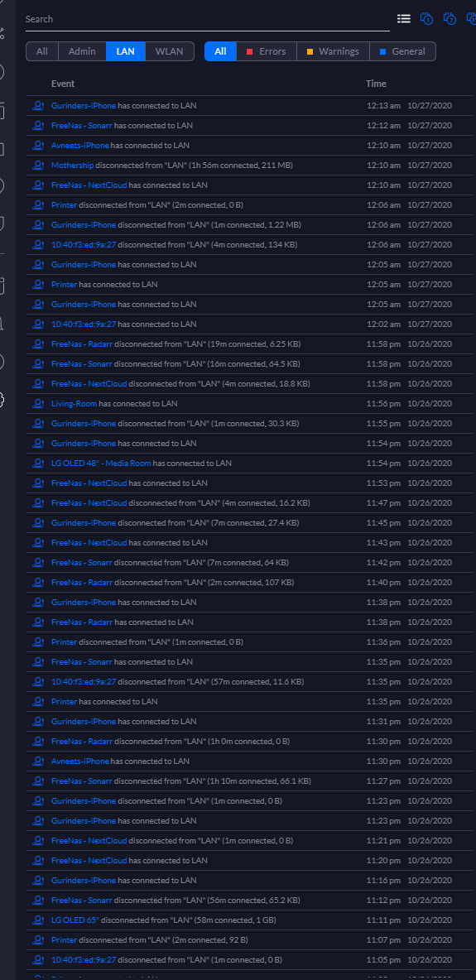Open the Mothership client link
476x980 pixels.
73,166
